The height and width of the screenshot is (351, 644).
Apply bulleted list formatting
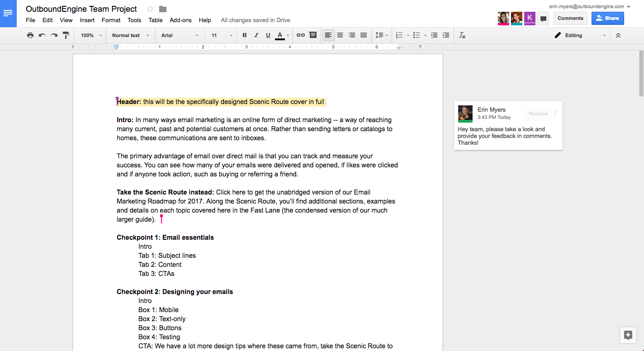417,35
